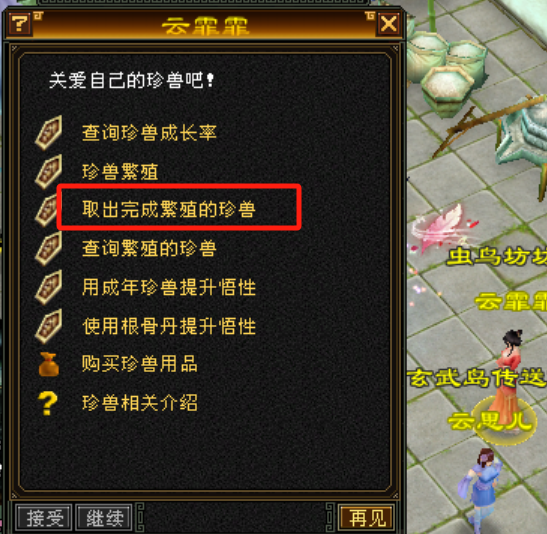
Task: Choose 用成年珍兽提升悟性 option
Action: coord(169,287)
